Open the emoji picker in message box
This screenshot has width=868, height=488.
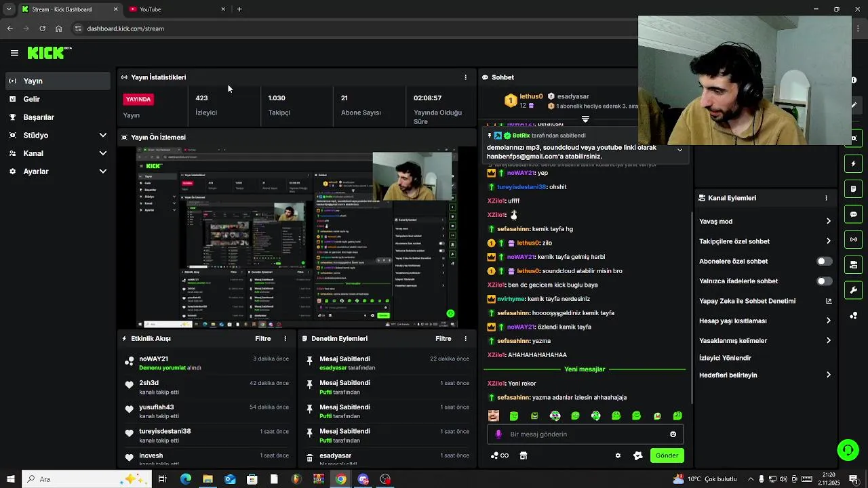[673, 434]
